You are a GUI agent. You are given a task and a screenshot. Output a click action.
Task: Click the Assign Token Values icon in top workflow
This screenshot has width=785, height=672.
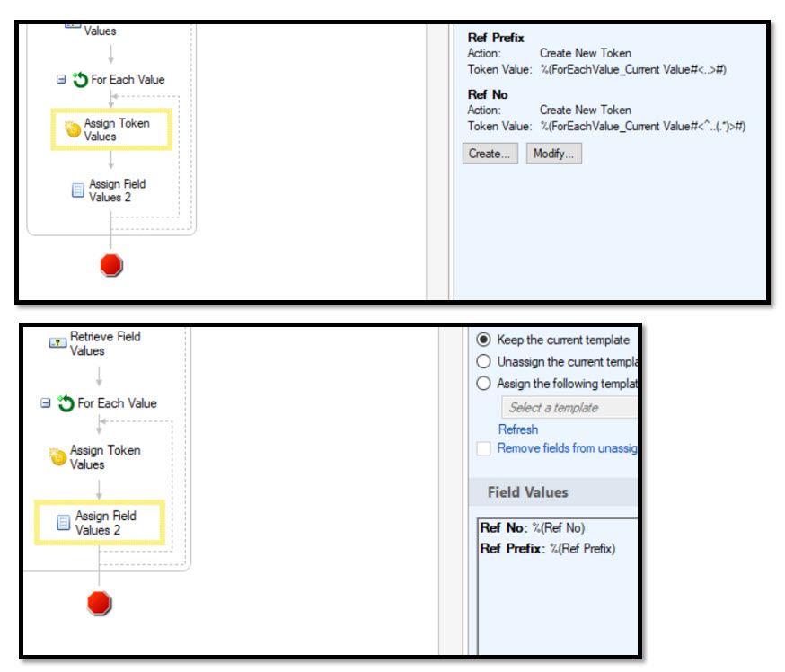point(73,129)
